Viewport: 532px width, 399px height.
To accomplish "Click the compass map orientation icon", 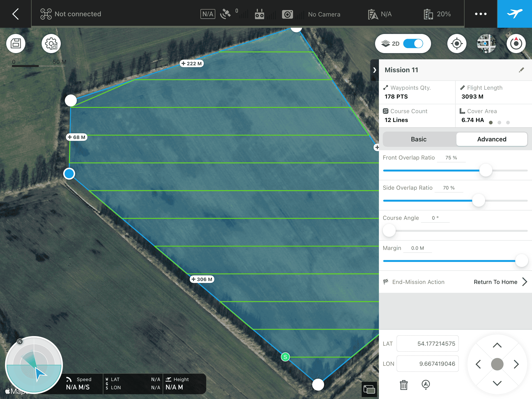I will pyautogui.click(x=516, y=44).
